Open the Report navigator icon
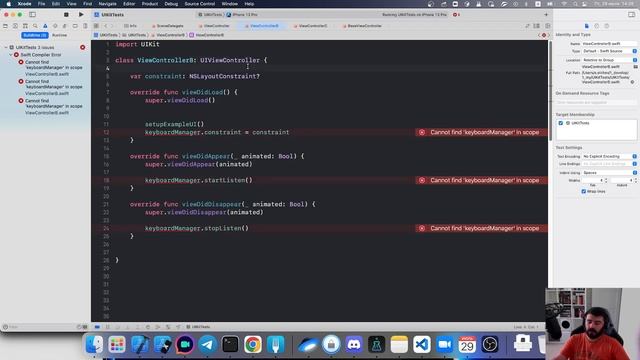Image resolution: width=640 pixels, height=360 pixels. click(85, 26)
